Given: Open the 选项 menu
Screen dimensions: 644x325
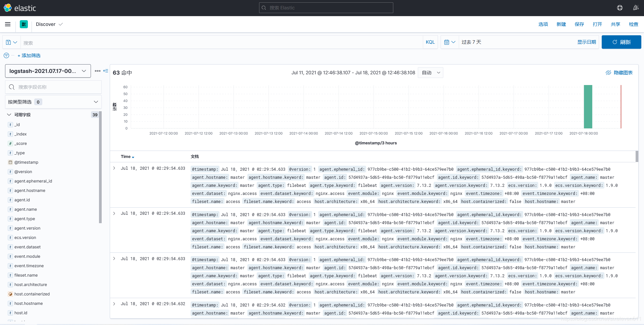Looking at the screenshot, I should pos(543,24).
